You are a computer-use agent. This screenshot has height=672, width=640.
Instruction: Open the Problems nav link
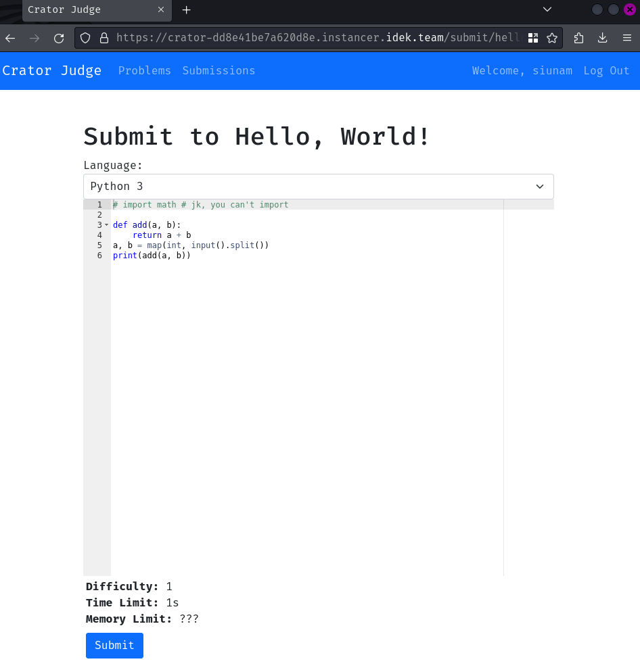(145, 71)
